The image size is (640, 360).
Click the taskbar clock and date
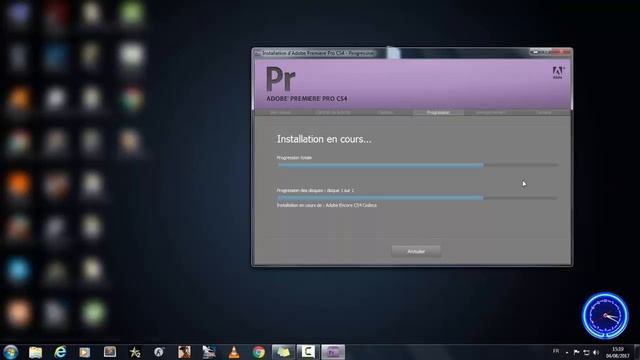(x=618, y=352)
